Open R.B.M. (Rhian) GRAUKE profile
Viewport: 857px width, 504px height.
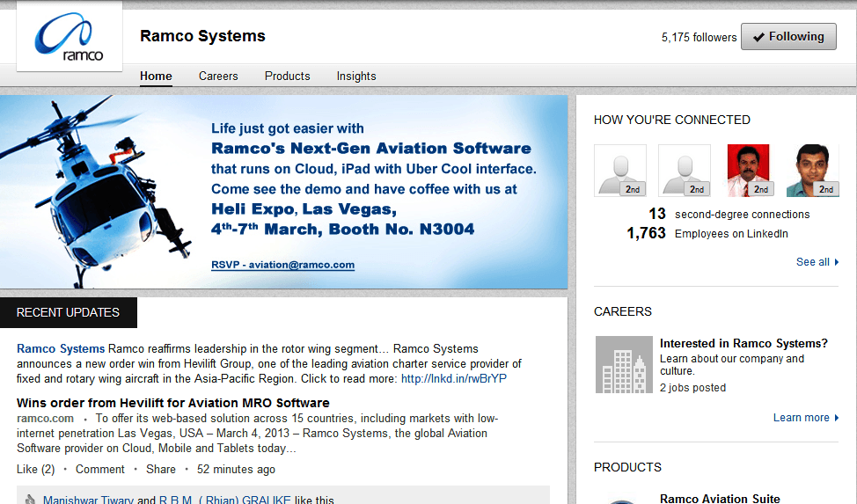coord(224,499)
